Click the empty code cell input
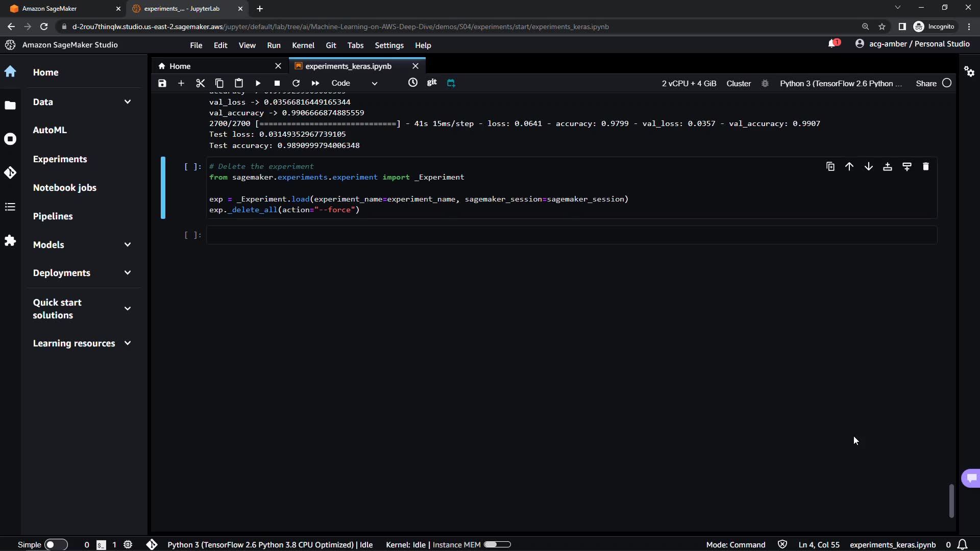 (572, 235)
